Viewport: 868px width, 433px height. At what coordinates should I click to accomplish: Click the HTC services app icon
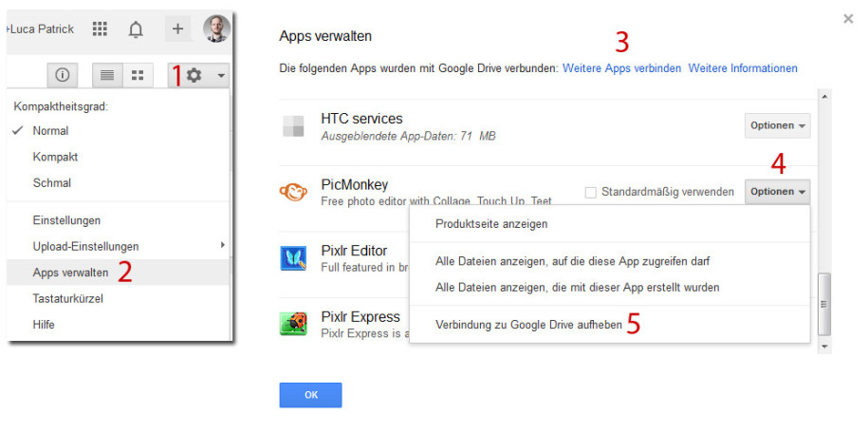click(293, 126)
